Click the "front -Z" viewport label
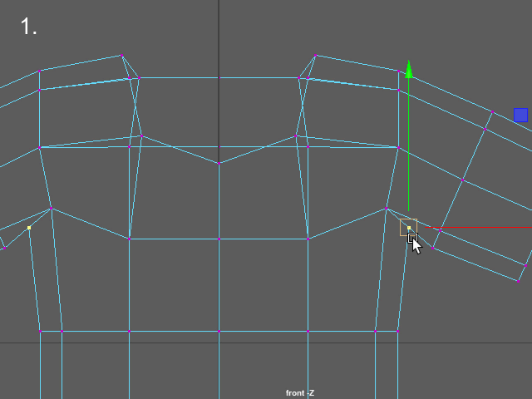532x399 pixels. point(300,392)
